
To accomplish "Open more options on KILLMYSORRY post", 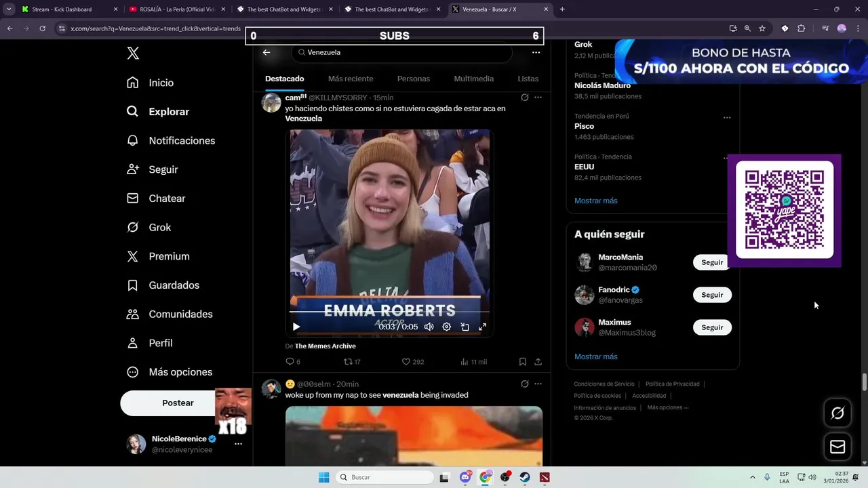I will pos(538,98).
